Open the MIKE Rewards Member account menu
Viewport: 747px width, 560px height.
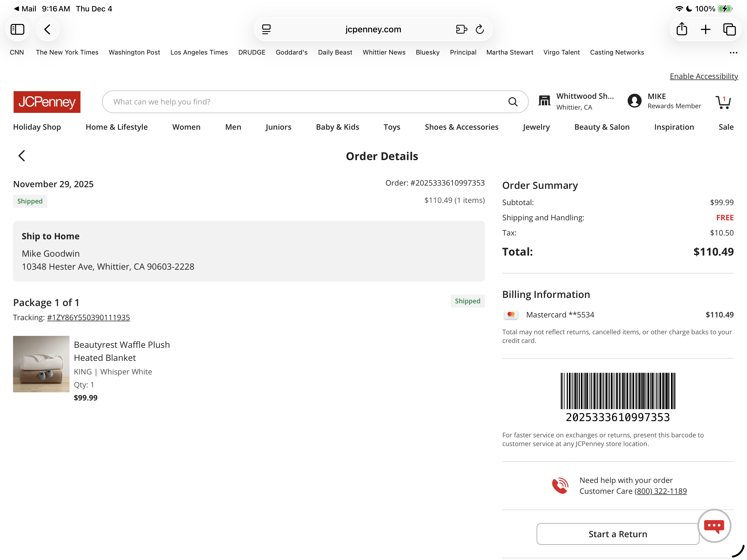(x=664, y=101)
